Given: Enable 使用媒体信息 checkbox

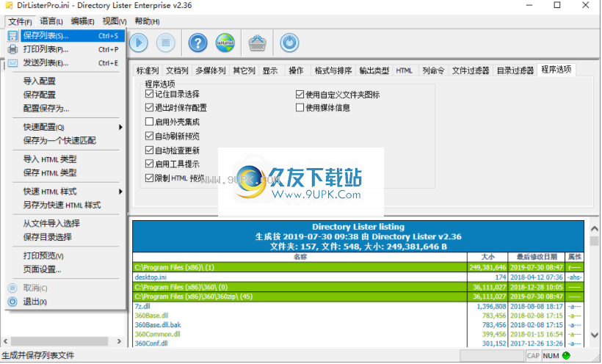Looking at the screenshot, I should pyautogui.click(x=300, y=107).
